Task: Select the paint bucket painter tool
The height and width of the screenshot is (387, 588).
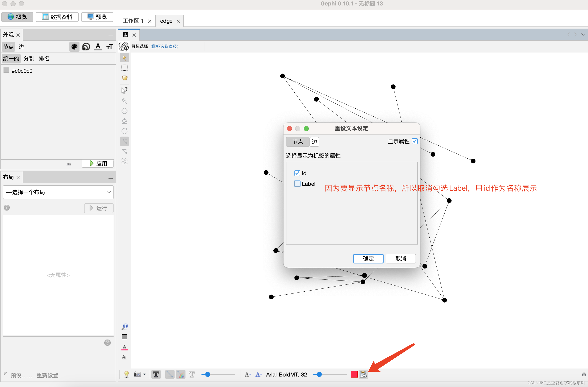Action: (124, 121)
